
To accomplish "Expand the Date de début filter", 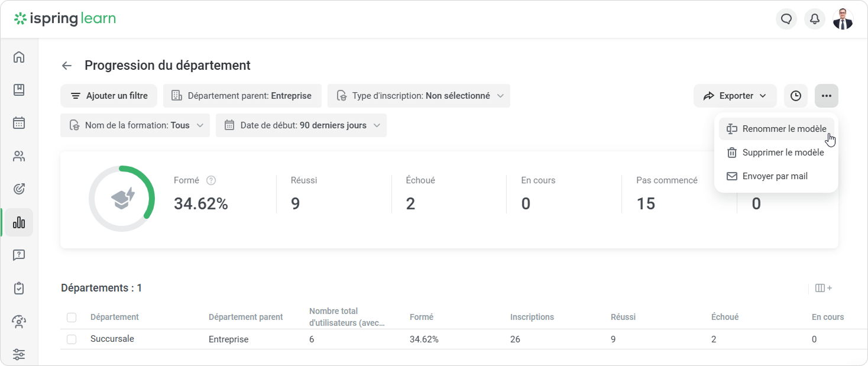I will pyautogui.click(x=301, y=125).
